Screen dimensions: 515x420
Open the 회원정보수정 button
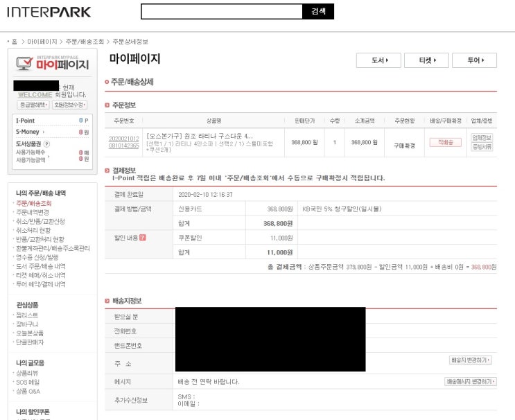click(x=69, y=105)
